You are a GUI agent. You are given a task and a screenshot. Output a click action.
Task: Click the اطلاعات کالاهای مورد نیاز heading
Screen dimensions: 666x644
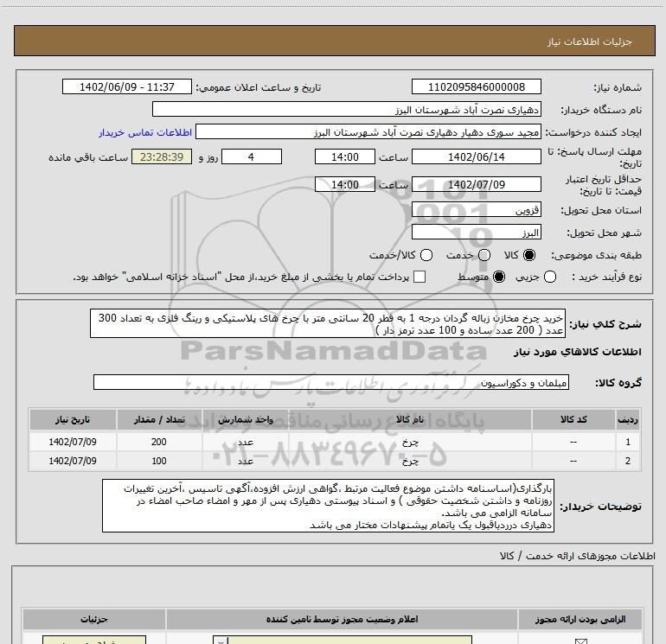pos(577,352)
